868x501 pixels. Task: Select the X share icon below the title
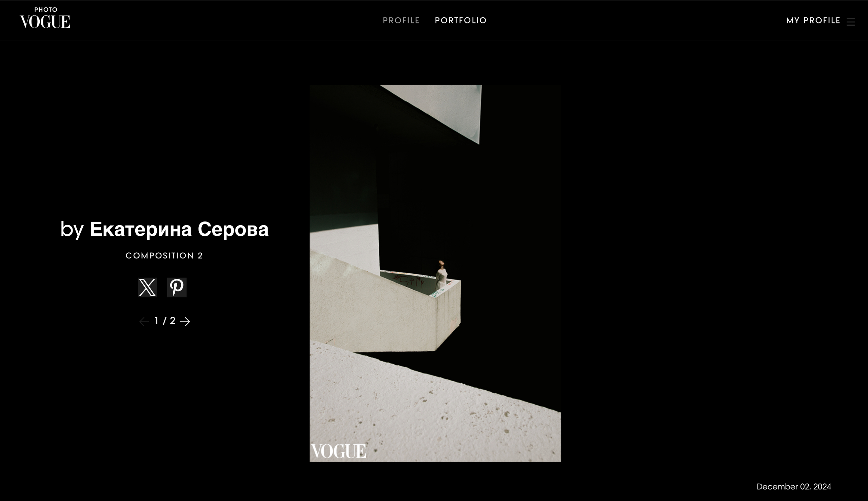[147, 288]
